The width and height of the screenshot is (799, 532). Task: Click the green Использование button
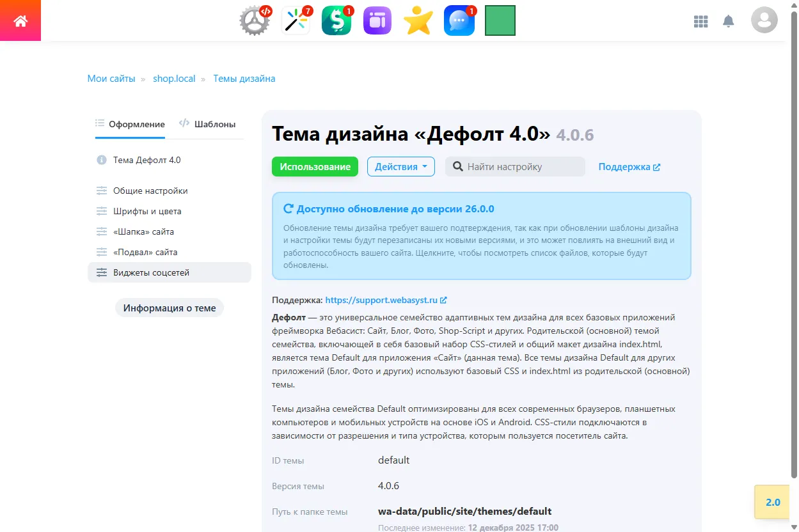(x=315, y=166)
